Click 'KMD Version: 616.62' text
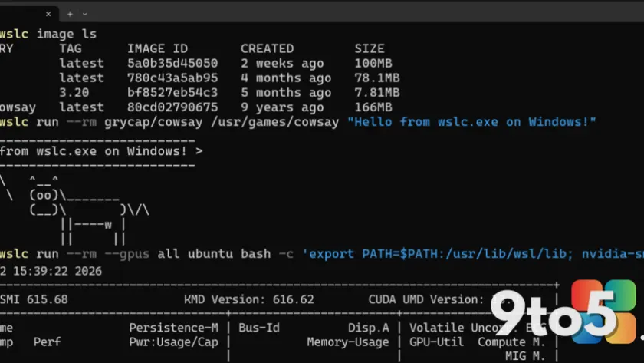This screenshot has width=644, height=363. click(249, 299)
